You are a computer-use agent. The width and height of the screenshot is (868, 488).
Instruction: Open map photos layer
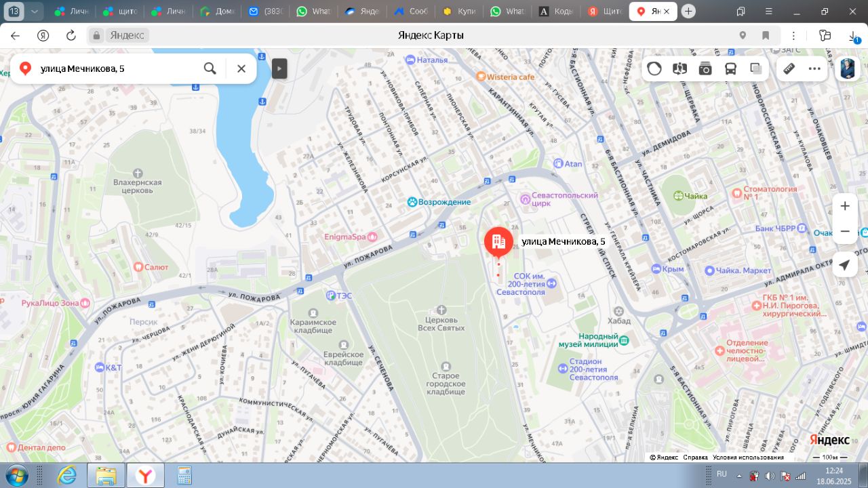coord(705,68)
